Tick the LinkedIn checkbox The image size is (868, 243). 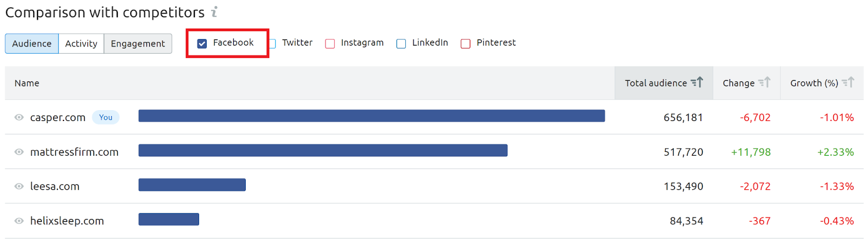tap(401, 43)
